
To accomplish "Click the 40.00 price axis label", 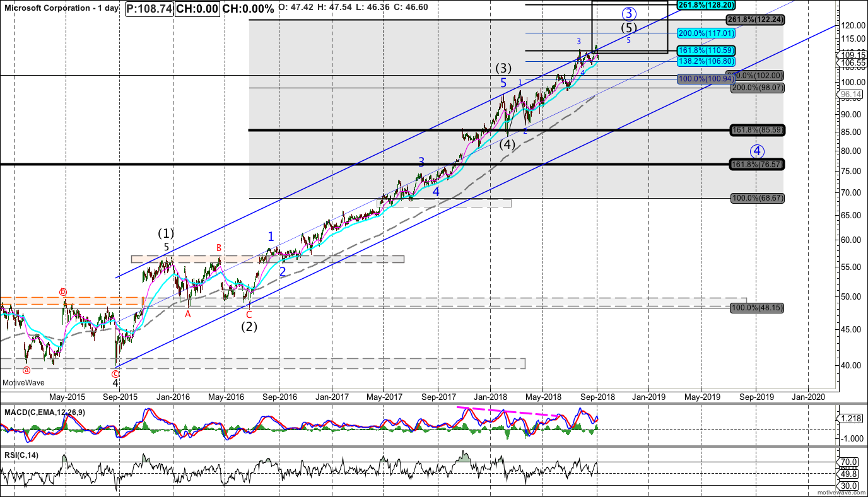I will 852,365.
